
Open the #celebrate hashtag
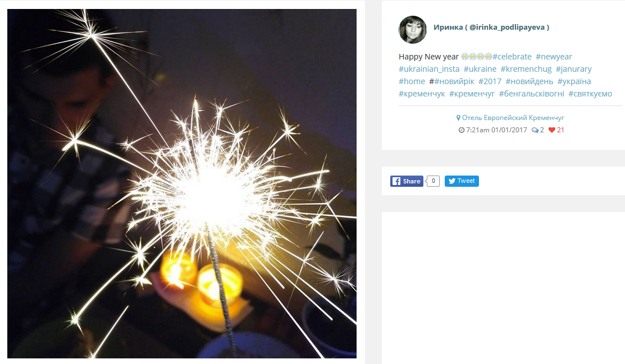(x=512, y=57)
